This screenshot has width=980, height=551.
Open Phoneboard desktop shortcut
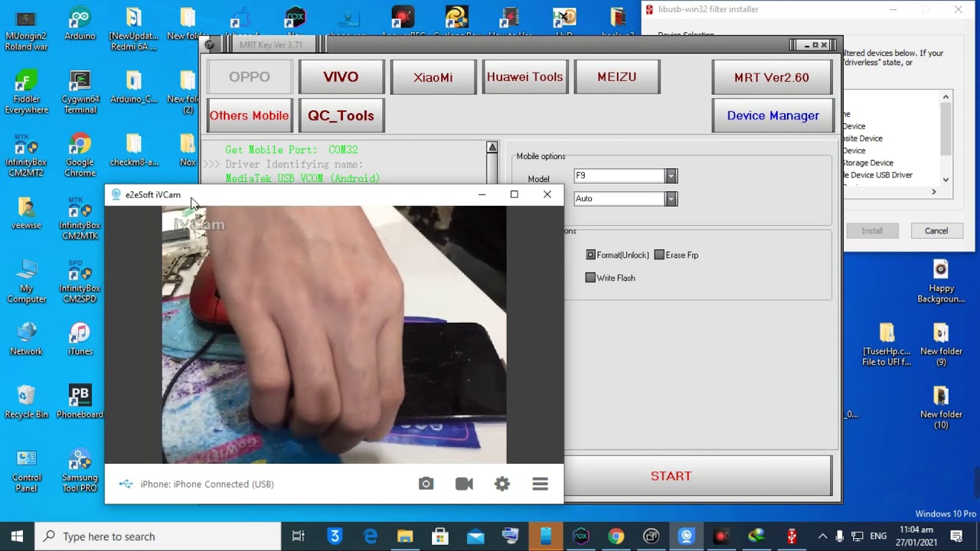coord(80,402)
